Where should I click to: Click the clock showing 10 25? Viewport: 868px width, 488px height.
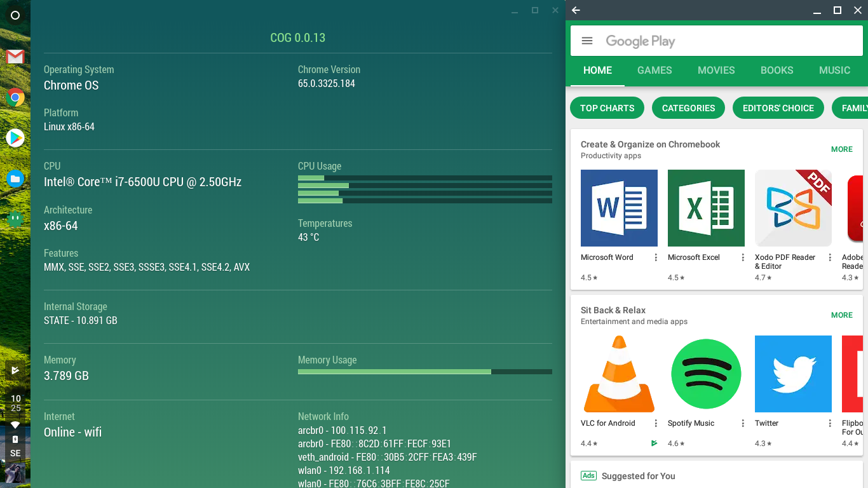coord(15,403)
